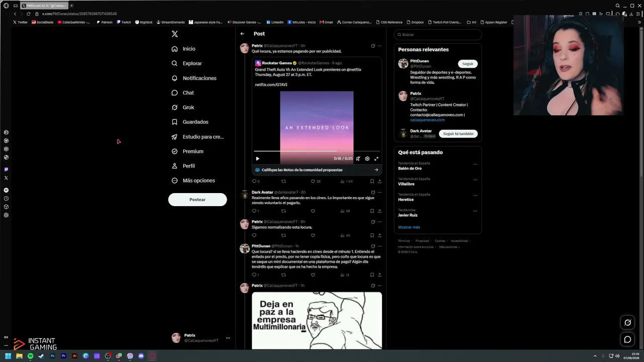Like the Patrix post with 28 likes
The image size is (644, 362).
315,181
